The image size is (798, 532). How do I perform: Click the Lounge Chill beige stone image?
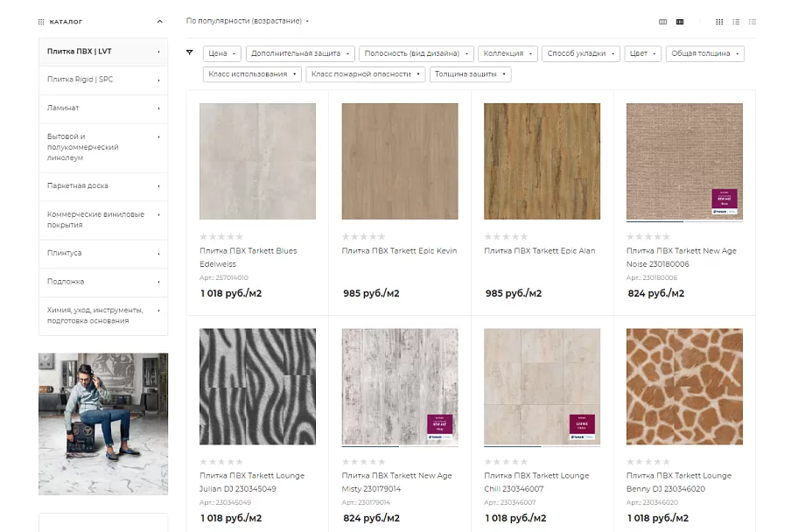[x=542, y=387]
